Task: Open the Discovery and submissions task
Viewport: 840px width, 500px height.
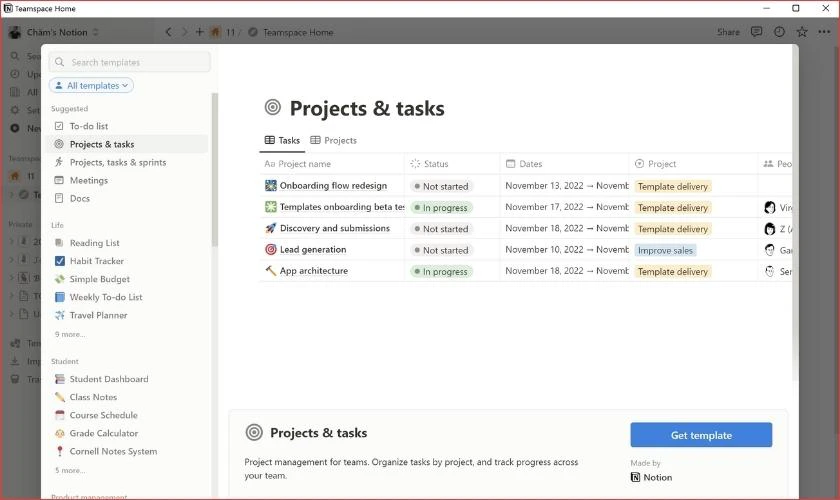Action: coord(335,228)
